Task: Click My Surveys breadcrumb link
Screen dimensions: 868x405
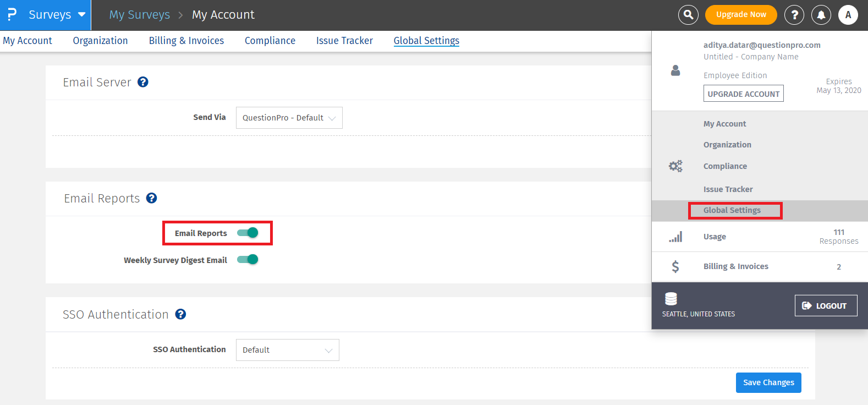Action: pyautogui.click(x=140, y=15)
